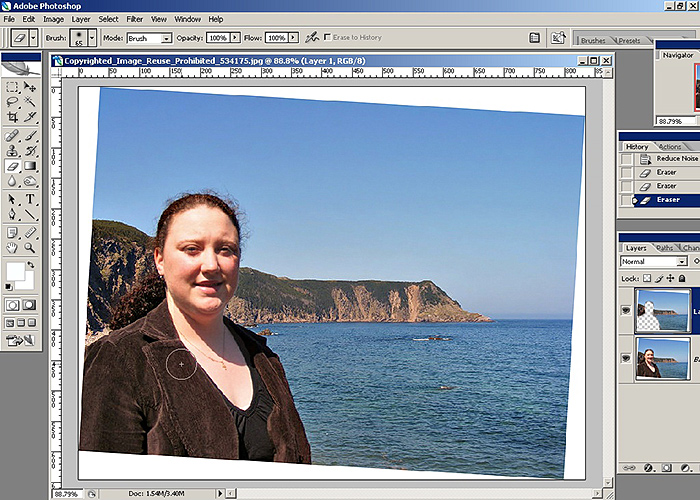Click the Layer 1 thumbnail

(x=662, y=311)
